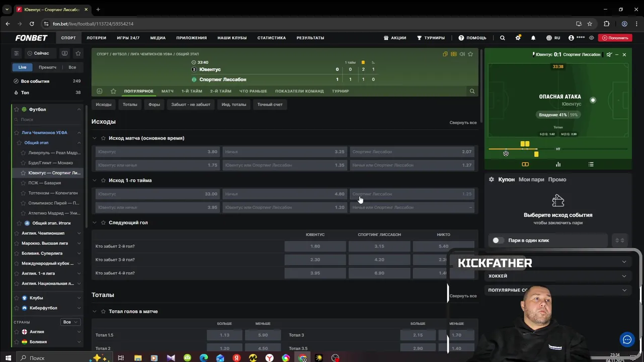Screen dimensions: 644x362
Task: Open Windows Start button
Action: point(8,357)
